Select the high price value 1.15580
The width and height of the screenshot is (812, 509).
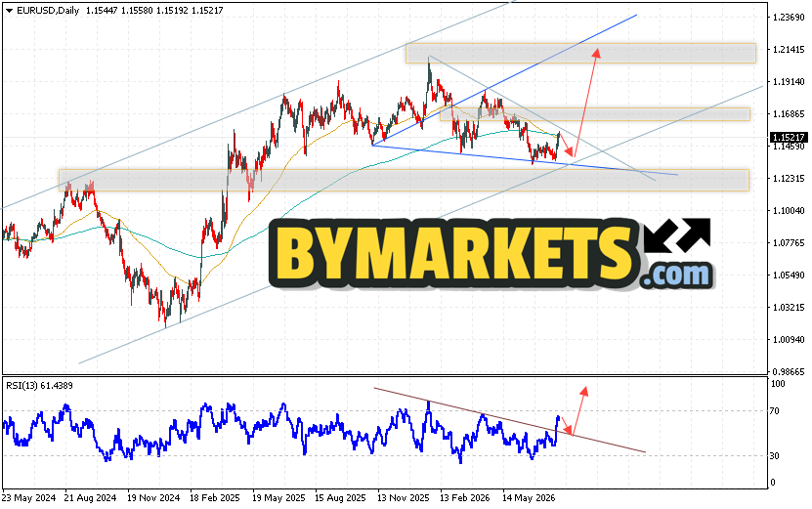[138, 11]
